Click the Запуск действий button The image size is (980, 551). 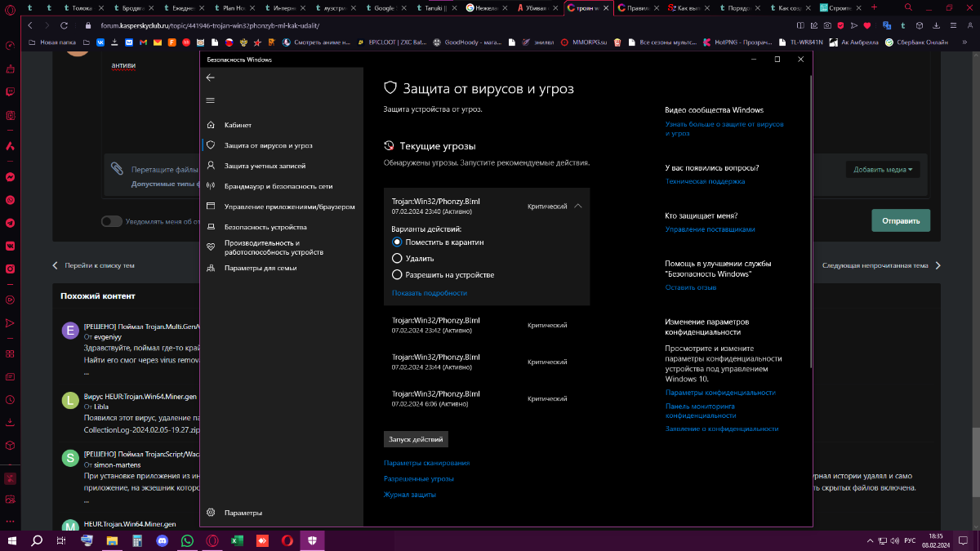coord(416,439)
